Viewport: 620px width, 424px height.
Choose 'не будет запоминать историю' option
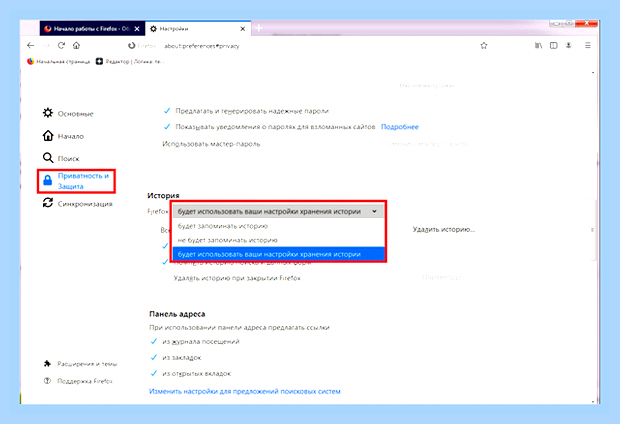[x=278, y=240]
